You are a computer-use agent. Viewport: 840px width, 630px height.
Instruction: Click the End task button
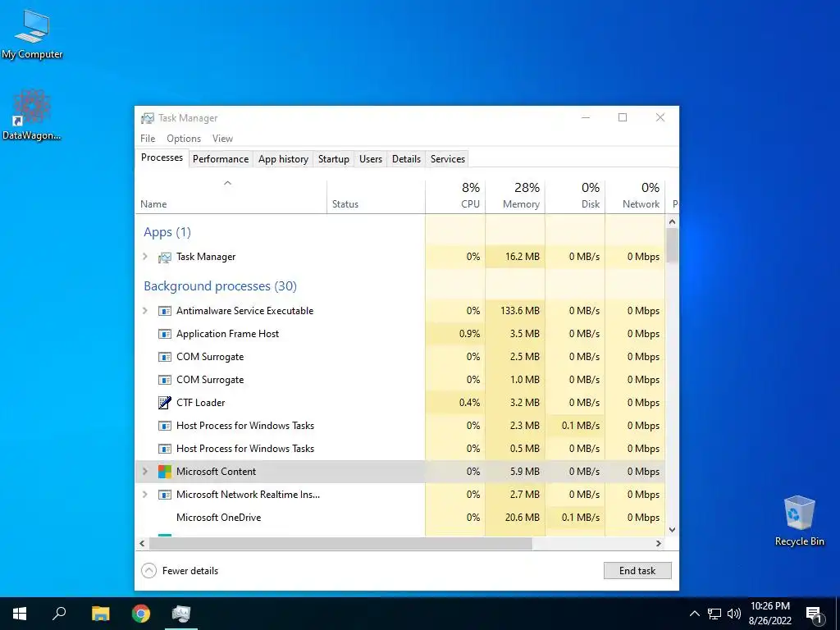[637, 571]
